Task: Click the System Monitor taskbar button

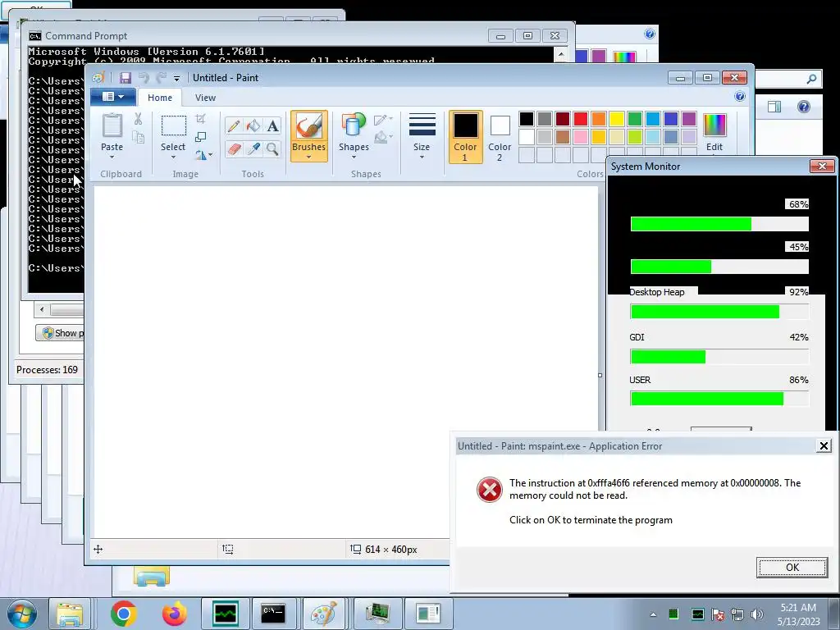Action: coord(225,614)
